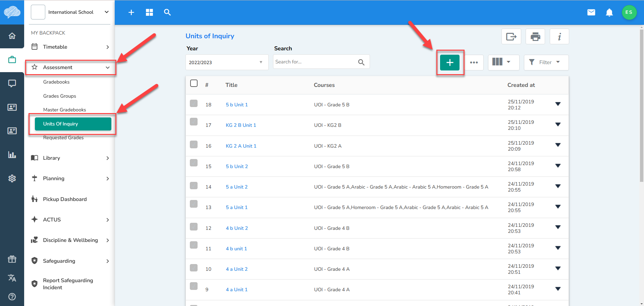Tick checkbox for KG 2 B Unit 1
Image resolution: width=644 pixels, height=306 pixels.
pos(194,121)
